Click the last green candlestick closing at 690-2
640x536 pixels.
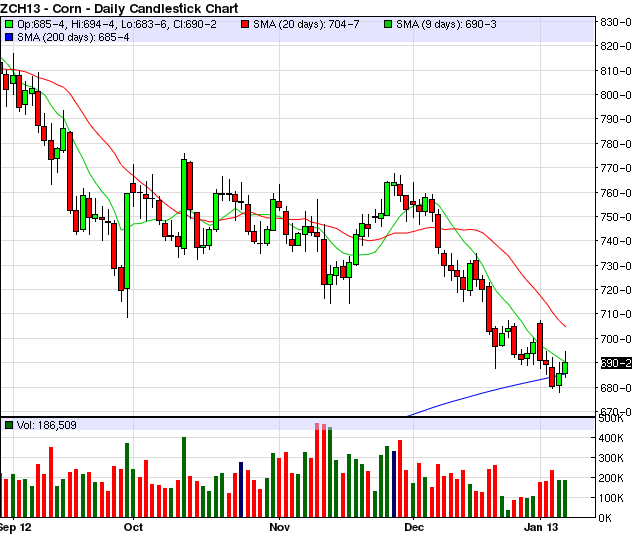[565, 368]
